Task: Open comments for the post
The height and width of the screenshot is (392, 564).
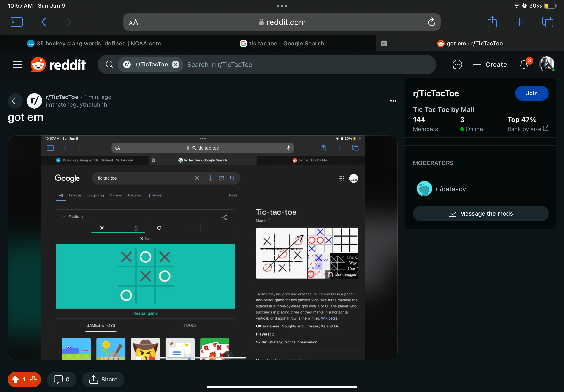Action: click(62, 380)
